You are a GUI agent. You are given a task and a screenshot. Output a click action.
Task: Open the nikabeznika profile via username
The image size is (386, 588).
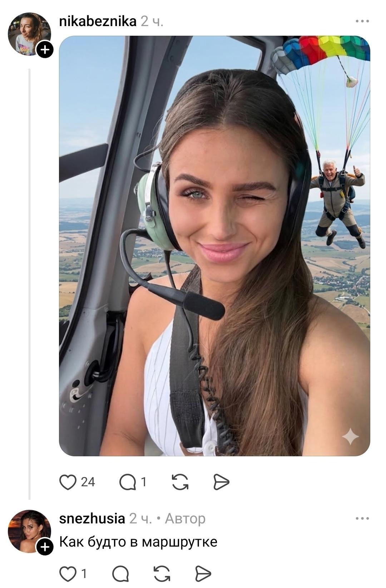[x=98, y=21]
